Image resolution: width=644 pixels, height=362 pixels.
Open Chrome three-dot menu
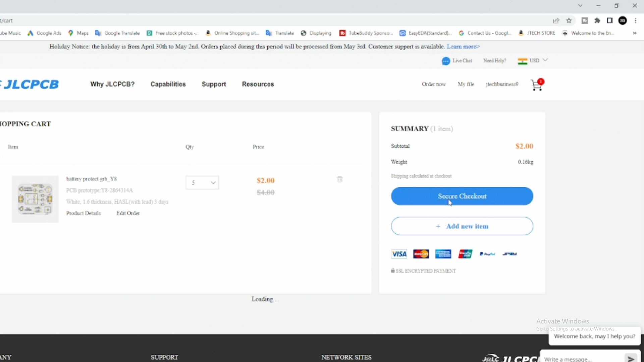(635, 21)
